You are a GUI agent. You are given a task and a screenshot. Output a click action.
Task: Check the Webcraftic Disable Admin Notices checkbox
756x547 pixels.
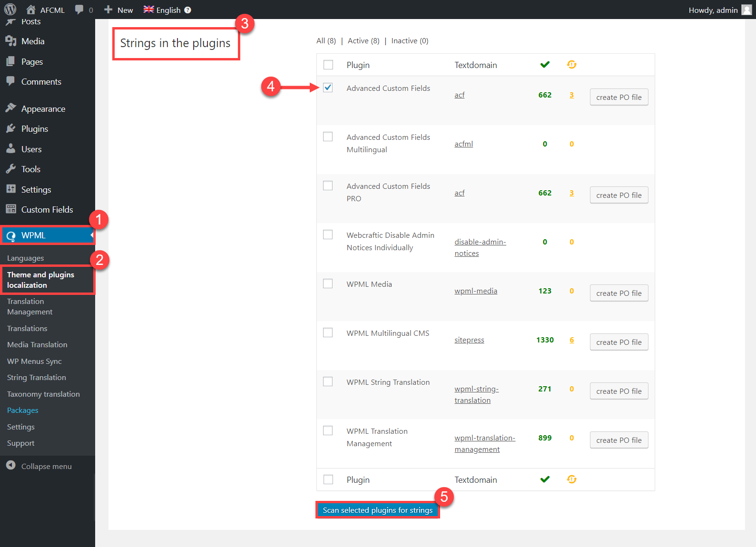coord(328,234)
